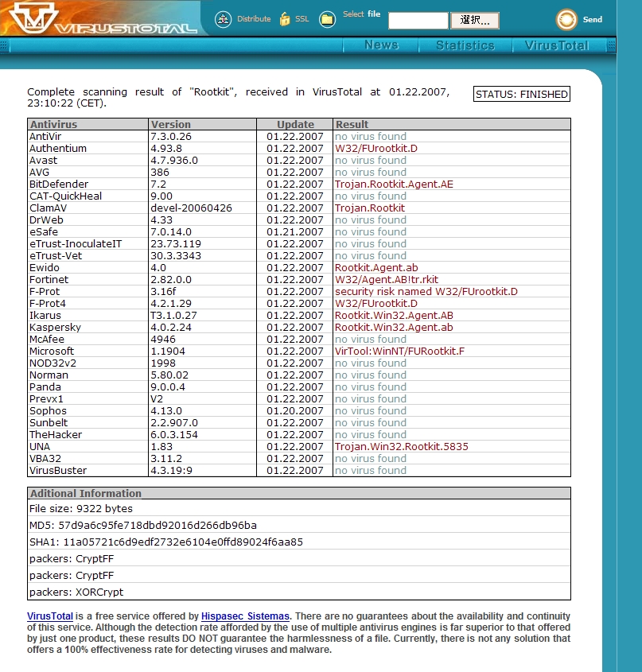This screenshot has height=672, width=642.
Task: Click the 選択... browse button
Action: 475,20
